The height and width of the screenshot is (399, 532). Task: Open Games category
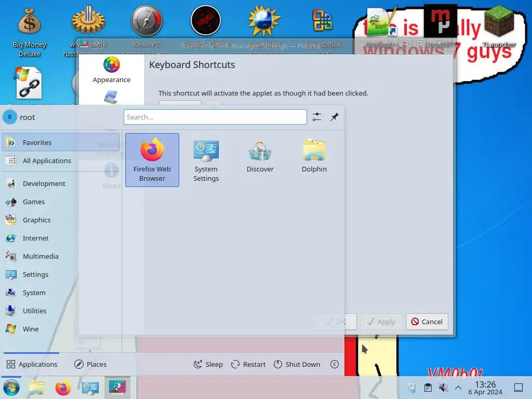(61, 202)
